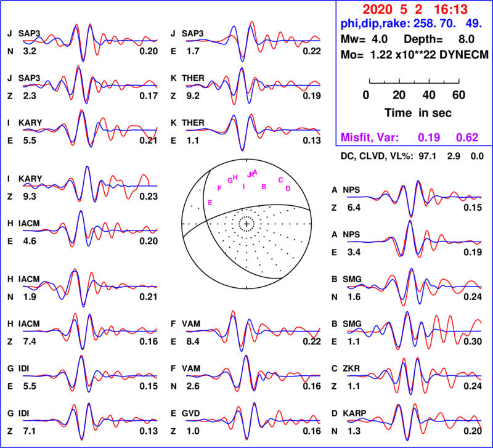The height and width of the screenshot is (448, 493).
Task: Click the IDI Z component waveform
Action: tap(90, 421)
